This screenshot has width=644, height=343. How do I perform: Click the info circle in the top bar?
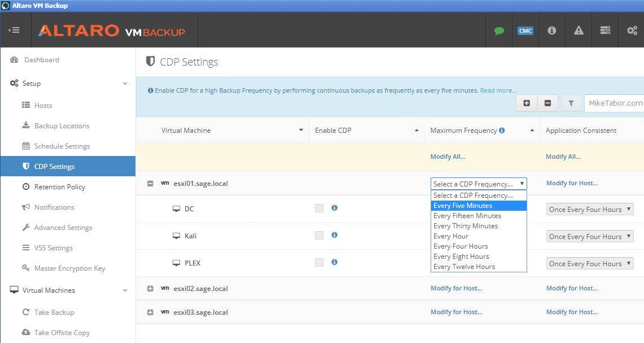[551, 31]
